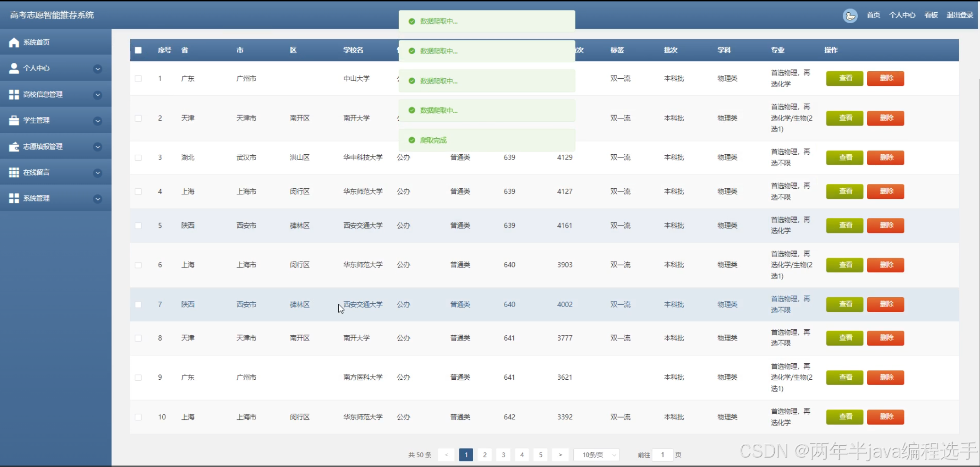Click the table icon beside 在线留言

pos(14,172)
